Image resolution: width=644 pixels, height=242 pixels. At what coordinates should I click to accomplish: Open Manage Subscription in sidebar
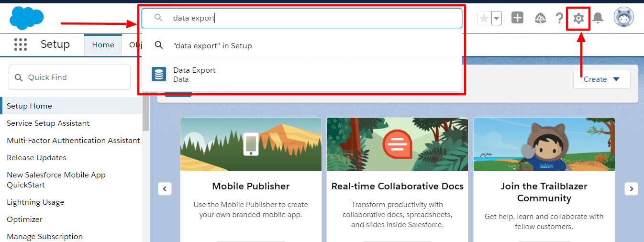point(44,236)
